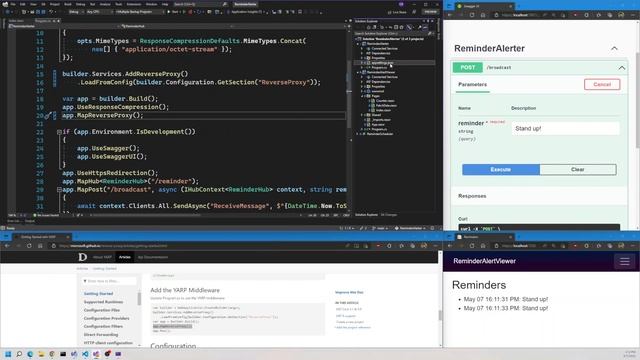Expand the ReminderScheduler project node

coord(358,134)
